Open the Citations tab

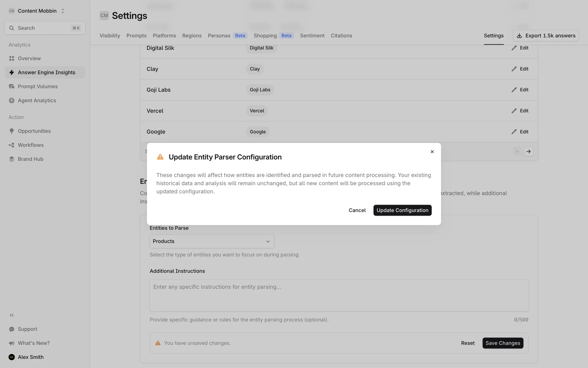coord(341,36)
